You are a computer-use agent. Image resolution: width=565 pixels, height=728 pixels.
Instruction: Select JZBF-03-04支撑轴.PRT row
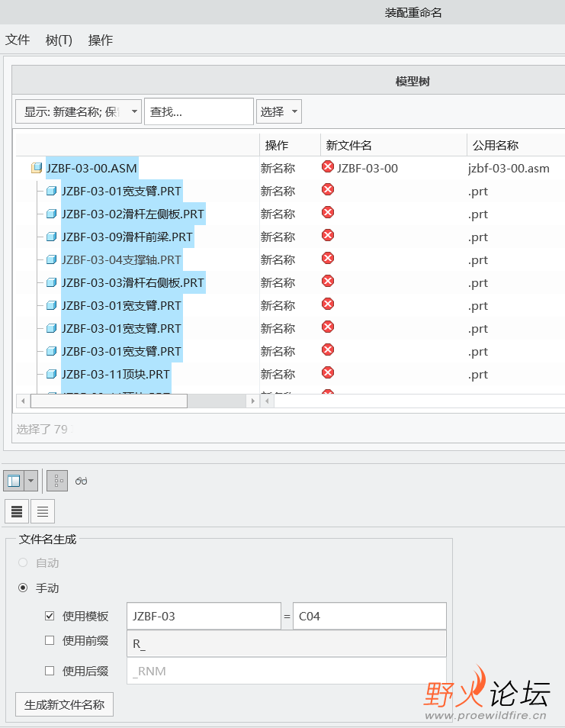coord(121,259)
